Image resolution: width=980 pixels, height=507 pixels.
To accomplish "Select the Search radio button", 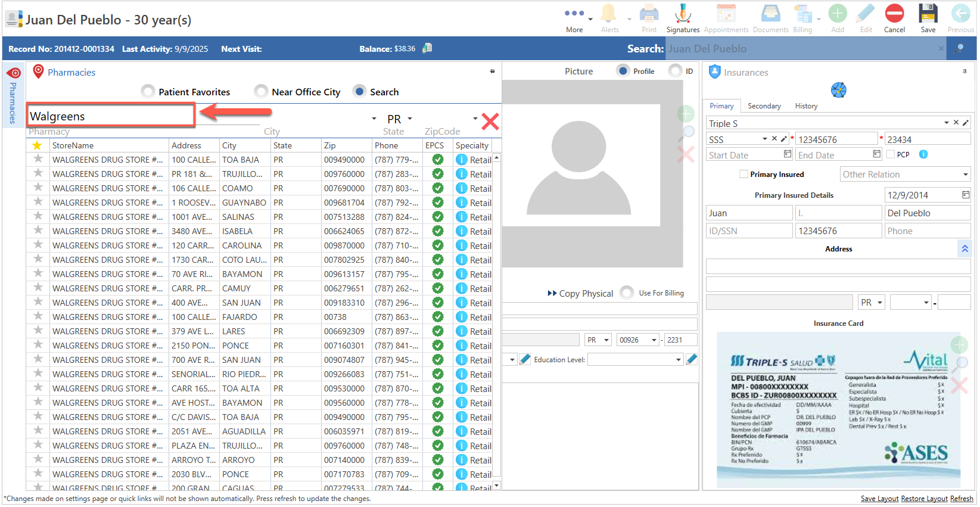I will pyautogui.click(x=359, y=91).
